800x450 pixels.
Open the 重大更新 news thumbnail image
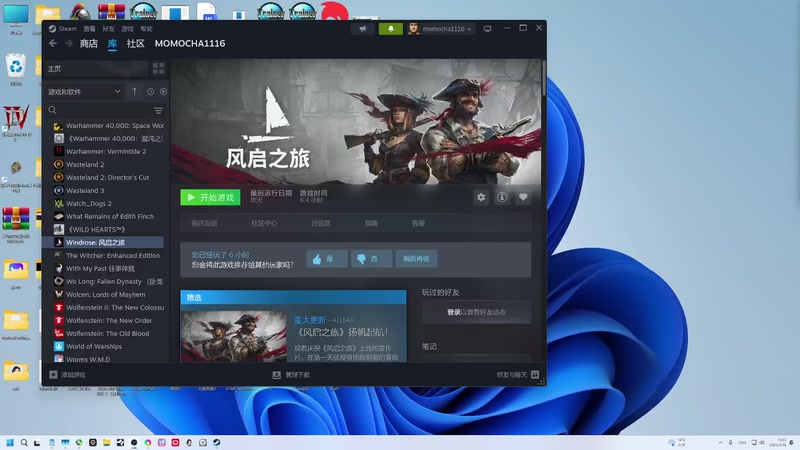(x=234, y=337)
